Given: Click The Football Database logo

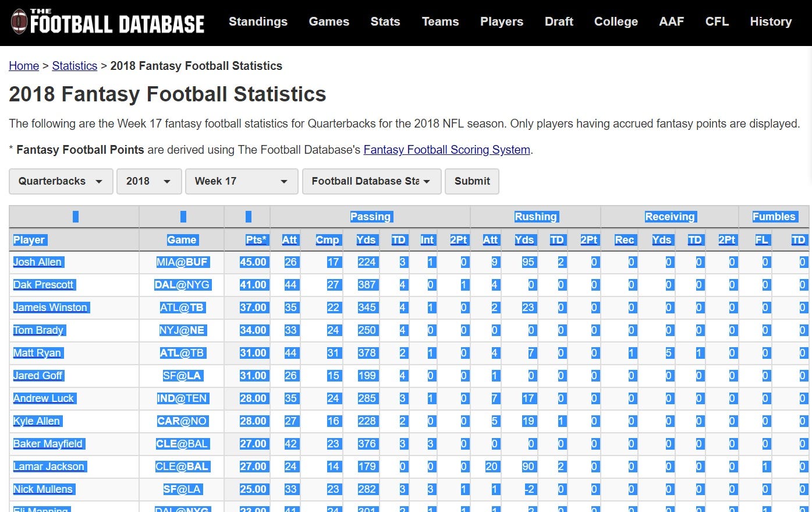Looking at the screenshot, I should [108, 22].
